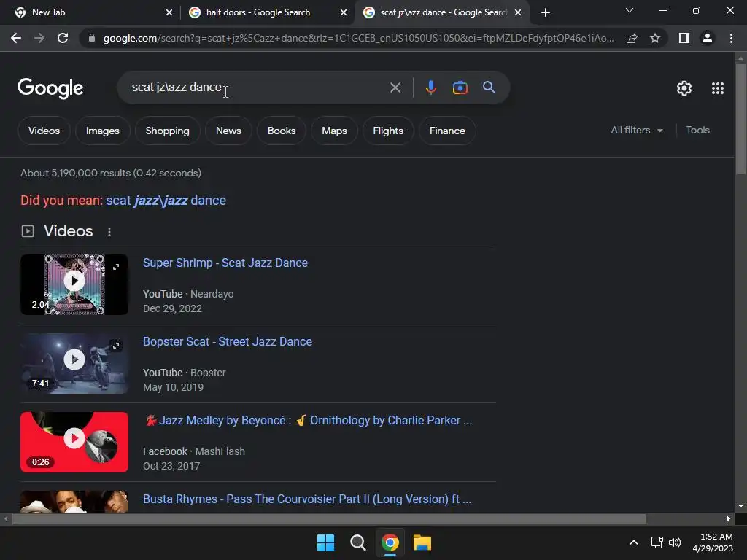Filter results by Shopping

coord(167,131)
